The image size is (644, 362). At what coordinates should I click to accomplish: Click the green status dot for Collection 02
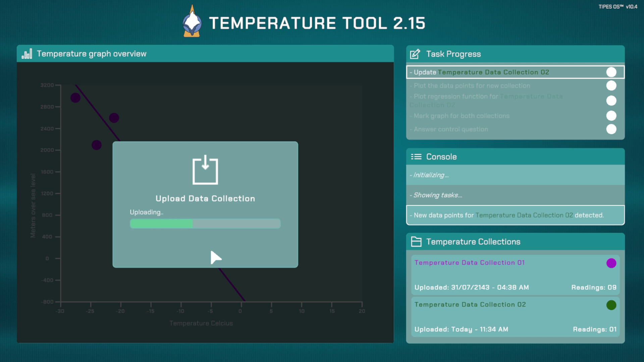pyautogui.click(x=611, y=305)
